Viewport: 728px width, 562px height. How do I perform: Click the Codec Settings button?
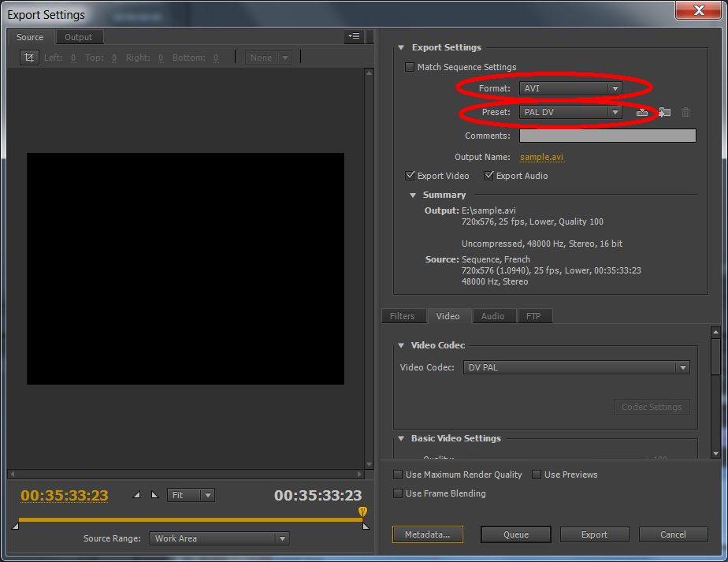coord(652,407)
